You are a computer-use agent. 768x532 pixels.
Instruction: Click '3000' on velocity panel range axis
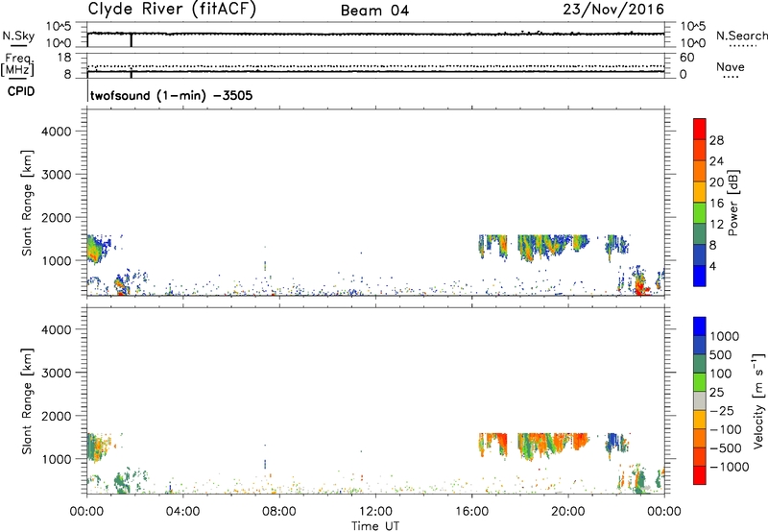[57, 373]
